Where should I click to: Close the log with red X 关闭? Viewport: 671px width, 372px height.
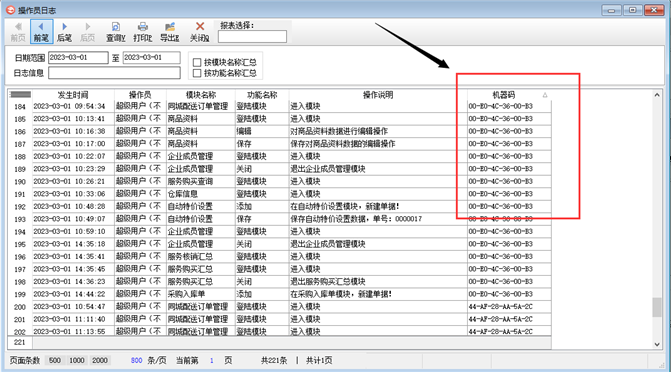point(199,32)
